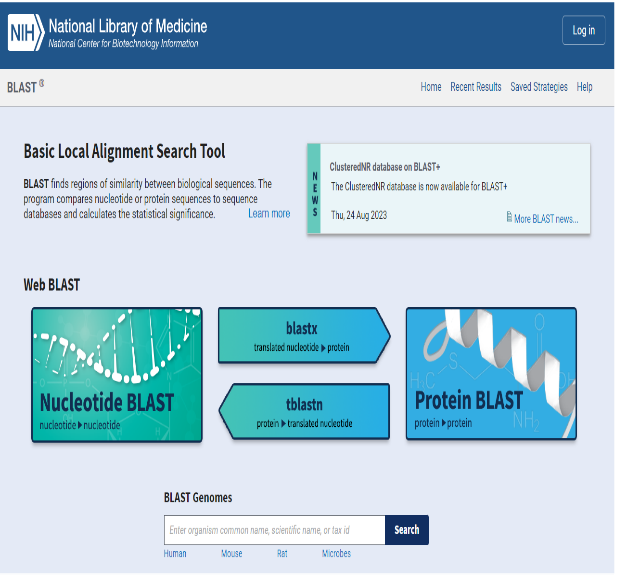Image resolution: width=617 pixels, height=577 pixels.
Task: Choose the Microbes genome link
Action: click(336, 553)
